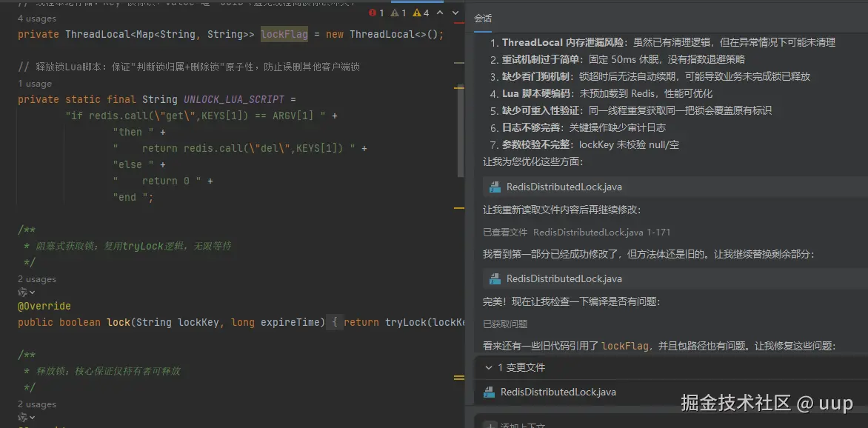Screen dimensions: 868x428
Task: Click the next-problem down arrow icon
Action: (x=456, y=13)
